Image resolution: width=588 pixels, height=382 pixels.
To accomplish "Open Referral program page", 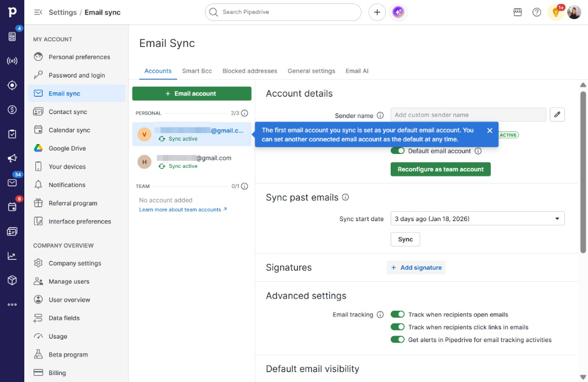I will click(76, 203).
